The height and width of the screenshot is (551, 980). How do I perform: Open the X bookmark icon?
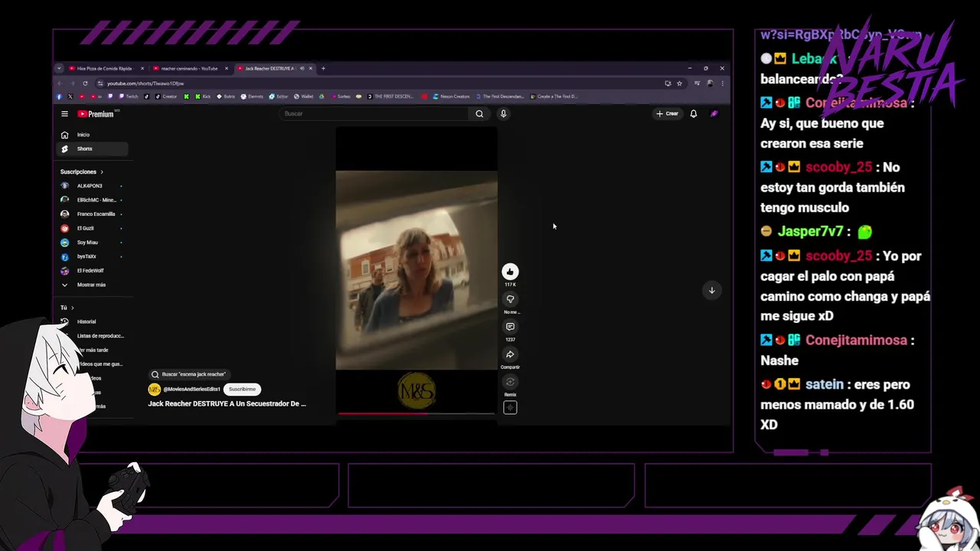point(70,96)
